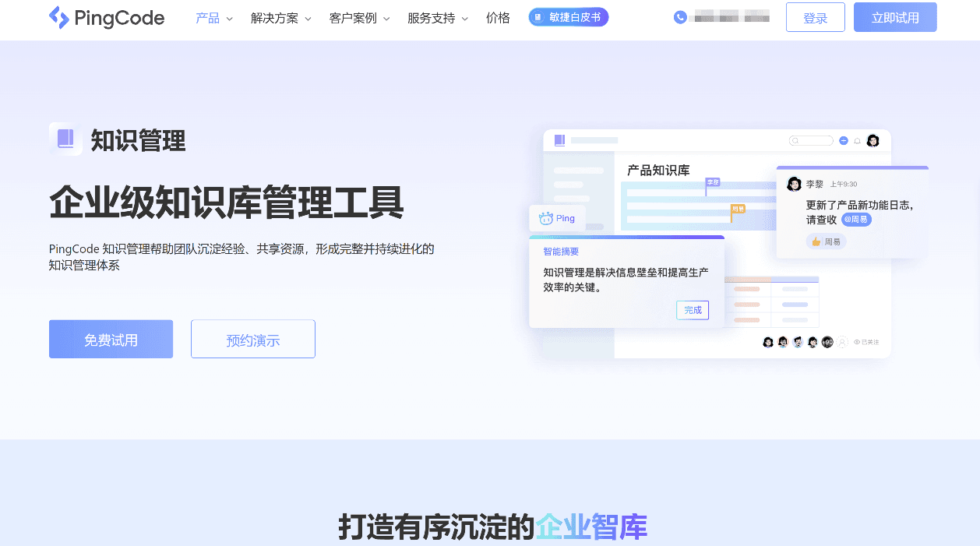
Task: Expand the 服务支持 dropdown chevron
Action: (x=464, y=19)
